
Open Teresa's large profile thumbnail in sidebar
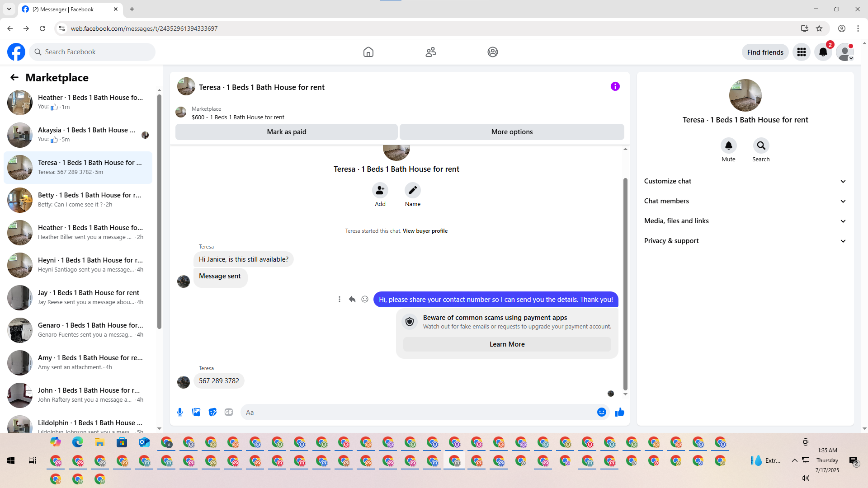(745, 95)
